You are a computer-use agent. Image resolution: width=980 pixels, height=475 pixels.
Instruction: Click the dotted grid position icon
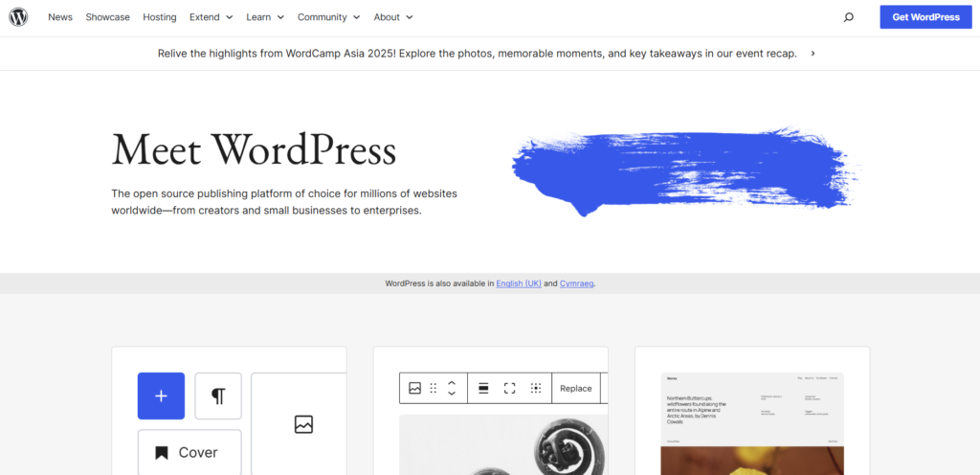click(x=536, y=388)
